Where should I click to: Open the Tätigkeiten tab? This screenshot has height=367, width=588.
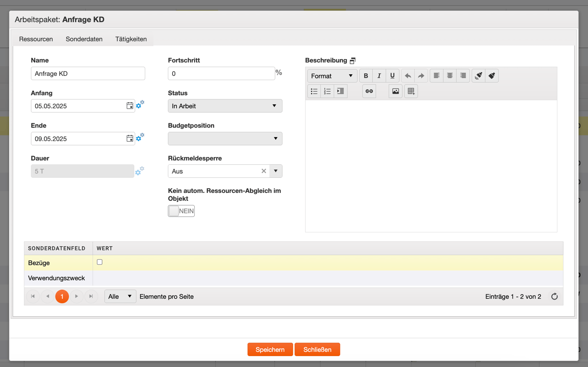[x=131, y=39]
